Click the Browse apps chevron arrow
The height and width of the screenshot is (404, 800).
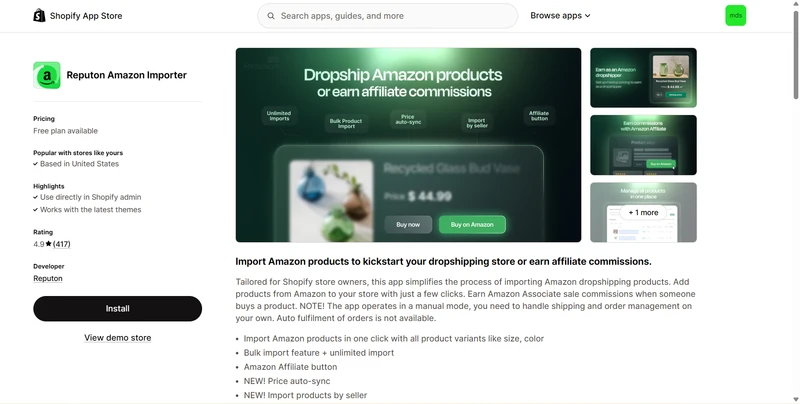587,16
